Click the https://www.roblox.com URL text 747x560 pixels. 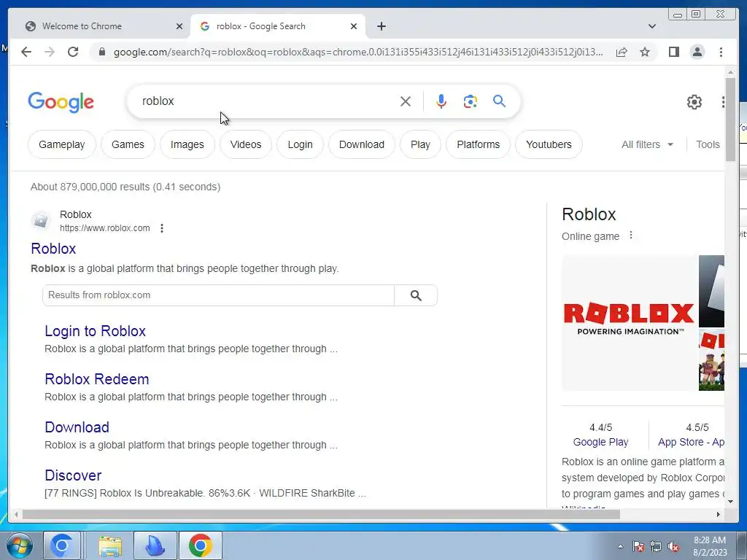[x=105, y=228]
